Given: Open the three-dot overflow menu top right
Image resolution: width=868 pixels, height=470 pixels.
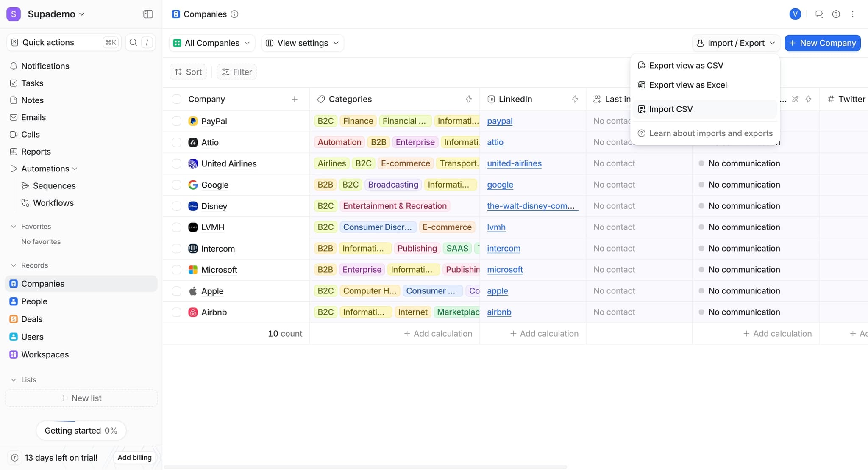Looking at the screenshot, I should [x=852, y=14].
